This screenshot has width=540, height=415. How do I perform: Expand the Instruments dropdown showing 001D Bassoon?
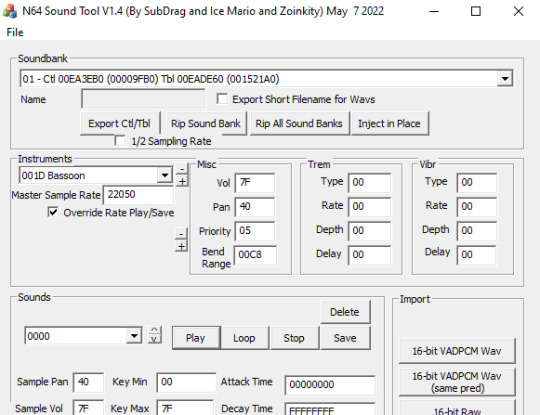165,175
